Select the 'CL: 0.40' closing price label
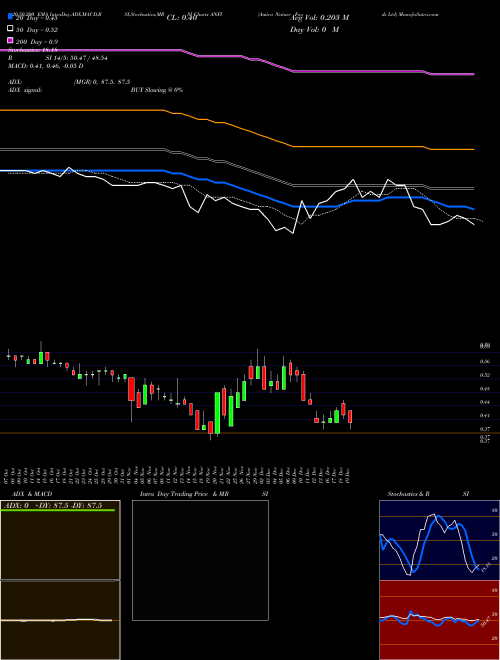The width and height of the screenshot is (500, 660). coord(182,18)
